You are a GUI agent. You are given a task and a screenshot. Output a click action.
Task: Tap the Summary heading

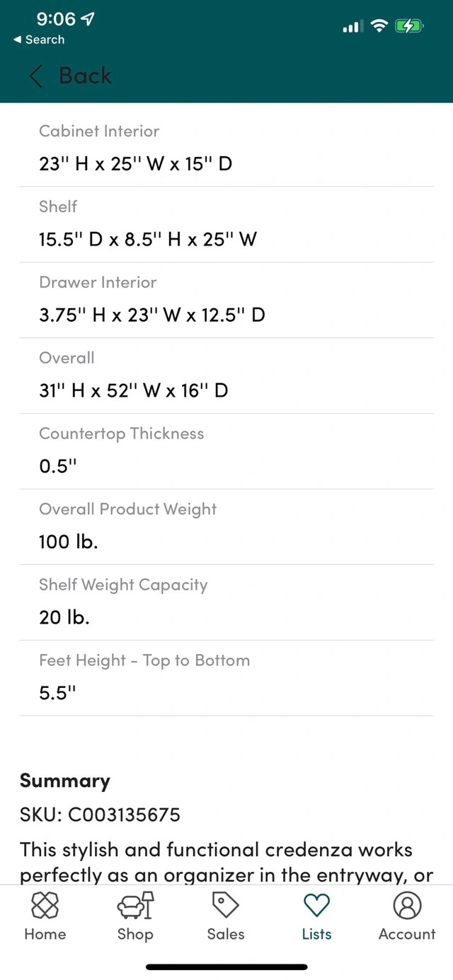point(65,781)
